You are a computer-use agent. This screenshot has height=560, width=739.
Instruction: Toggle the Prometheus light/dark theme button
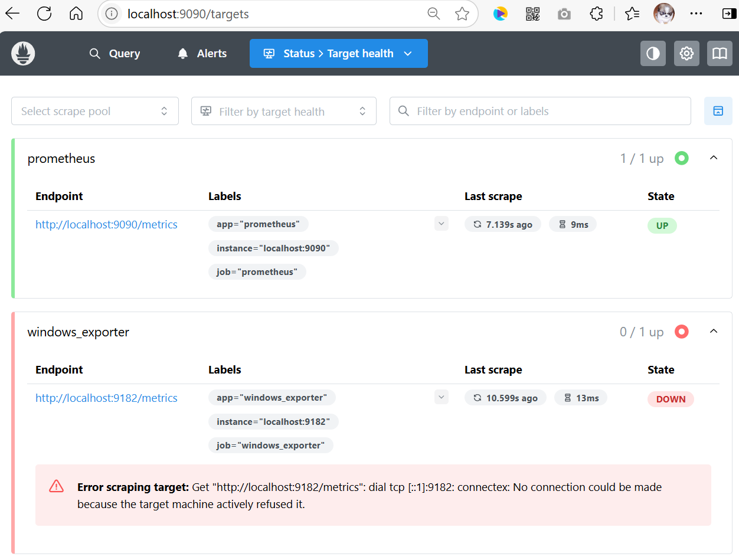click(x=653, y=54)
